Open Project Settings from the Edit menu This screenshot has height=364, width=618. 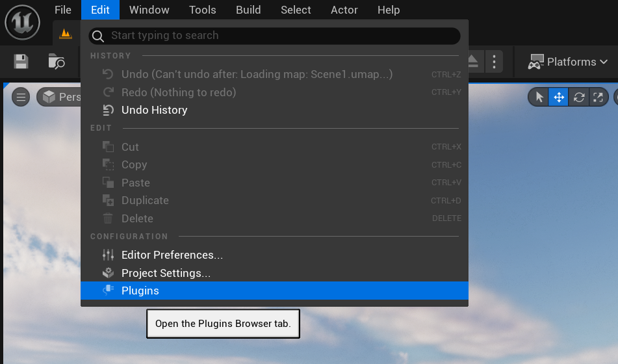(x=166, y=273)
